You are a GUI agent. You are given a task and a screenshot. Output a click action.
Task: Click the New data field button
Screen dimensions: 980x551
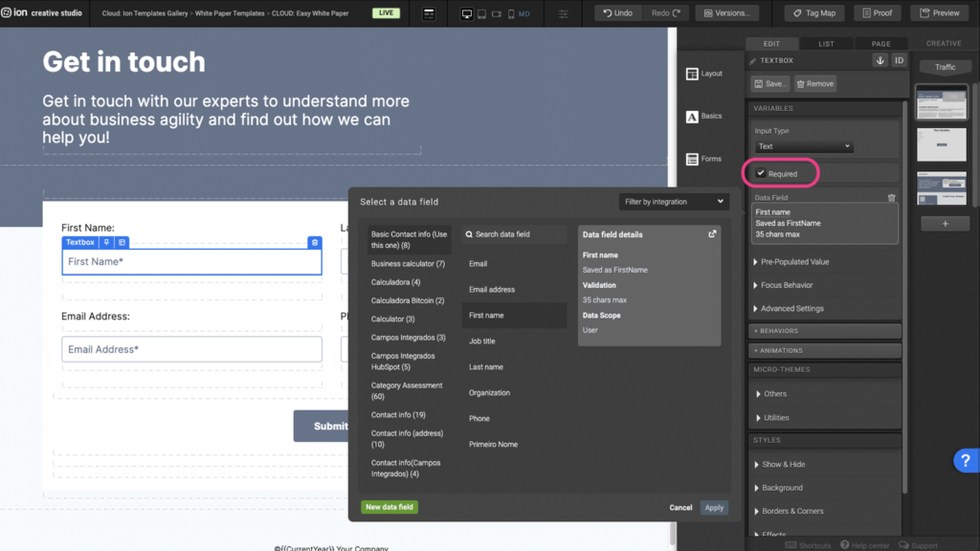tap(390, 507)
